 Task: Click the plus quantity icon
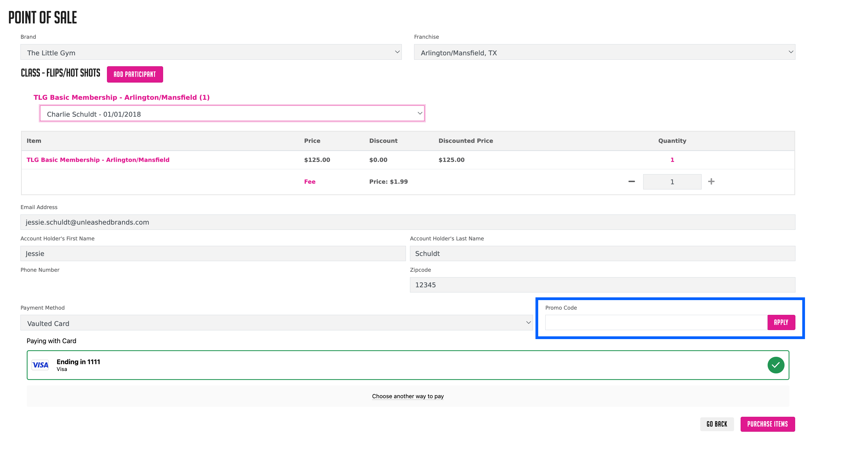coord(711,182)
